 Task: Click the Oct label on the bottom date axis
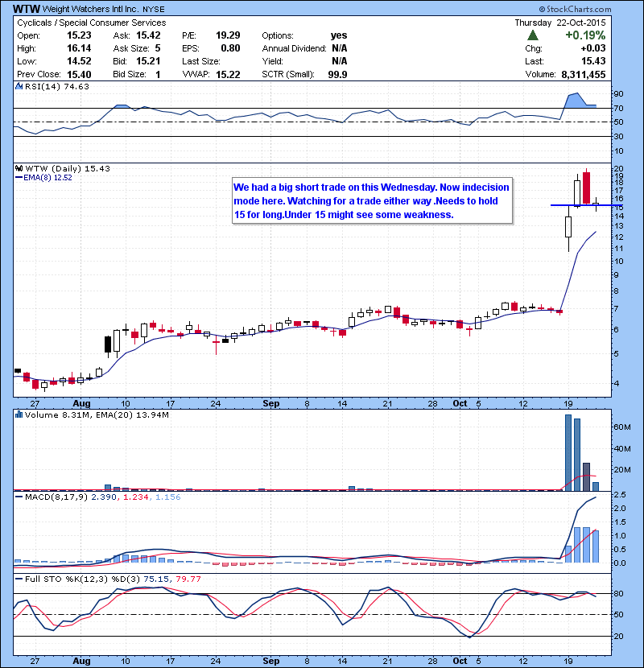tap(460, 661)
